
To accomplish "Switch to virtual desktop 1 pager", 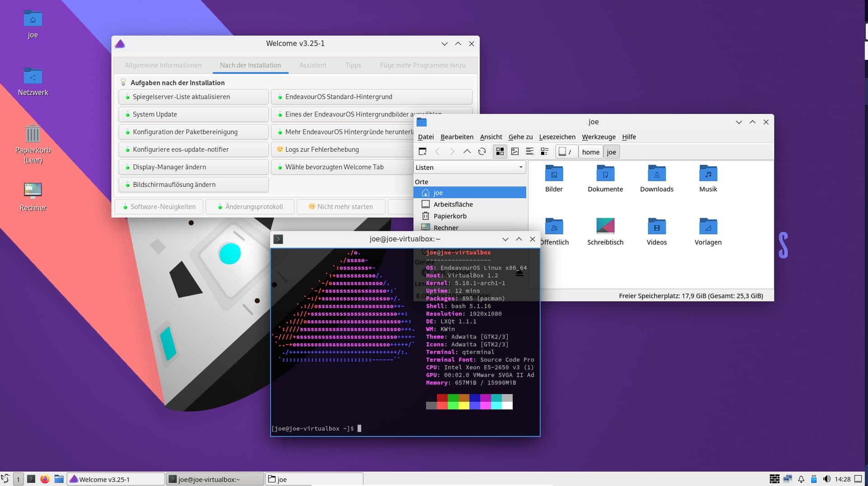I will coord(18,479).
